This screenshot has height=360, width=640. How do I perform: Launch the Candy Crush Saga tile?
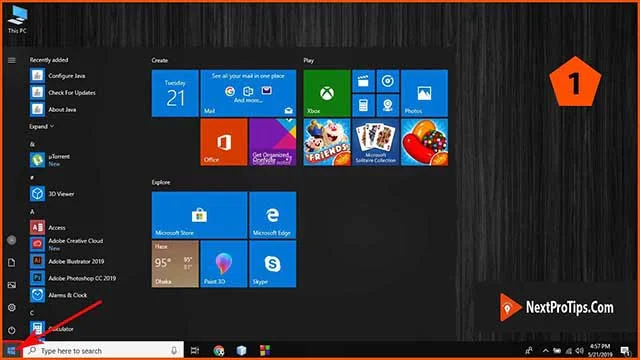point(424,142)
